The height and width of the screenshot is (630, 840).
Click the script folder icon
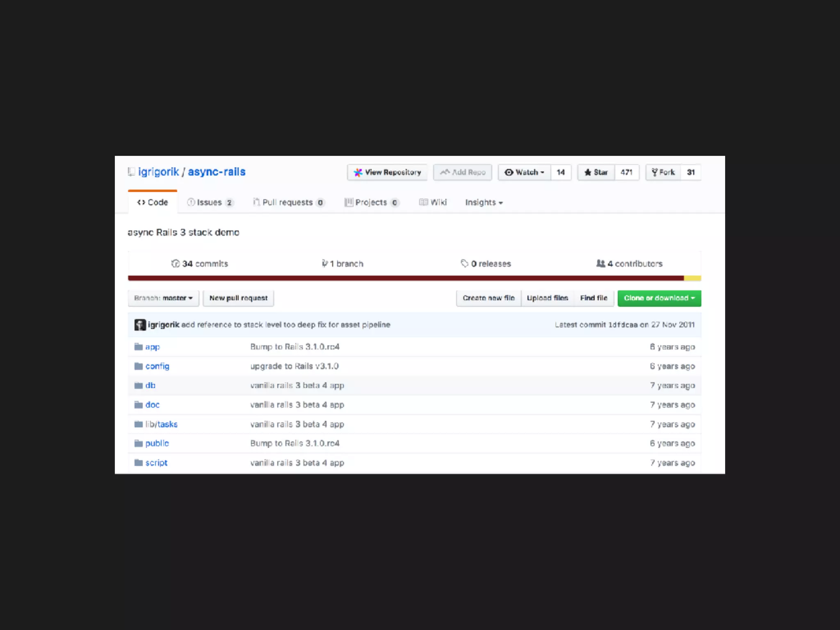pos(138,463)
